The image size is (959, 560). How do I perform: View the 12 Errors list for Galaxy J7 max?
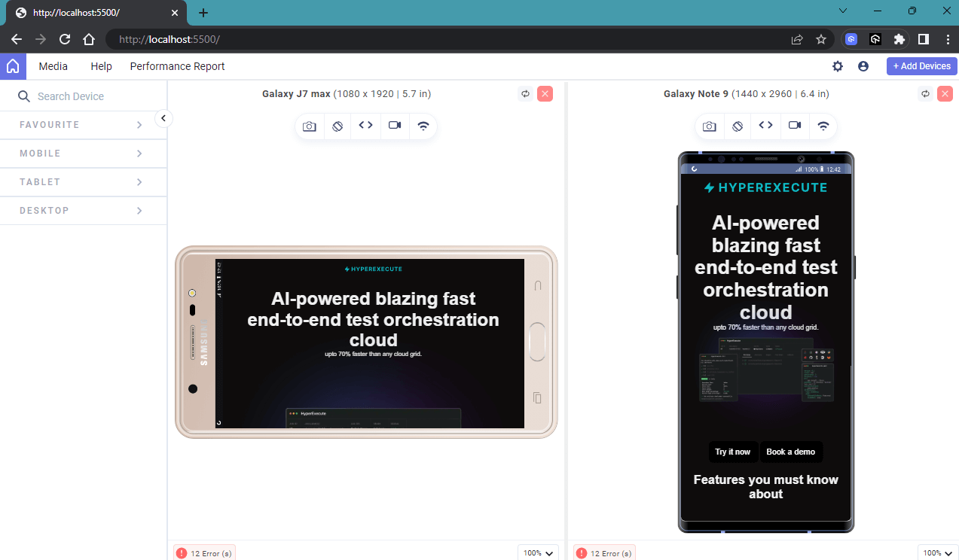204,552
